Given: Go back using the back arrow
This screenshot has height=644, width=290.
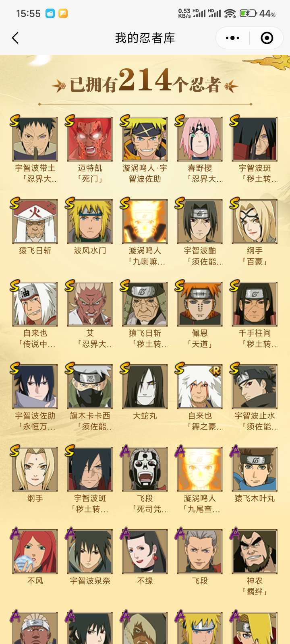Looking at the screenshot, I should 15,38.
